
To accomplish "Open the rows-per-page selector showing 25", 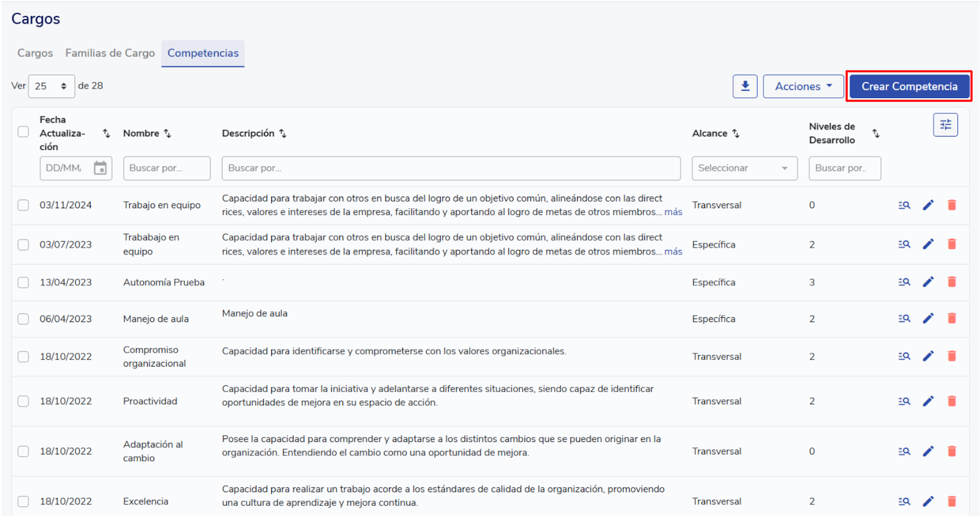I will (x=51, y=86).
